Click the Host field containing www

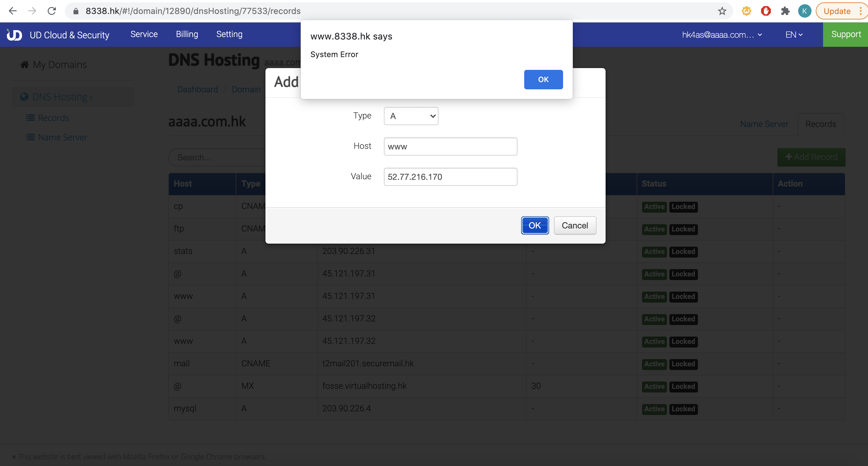click(x=450, y=146)
